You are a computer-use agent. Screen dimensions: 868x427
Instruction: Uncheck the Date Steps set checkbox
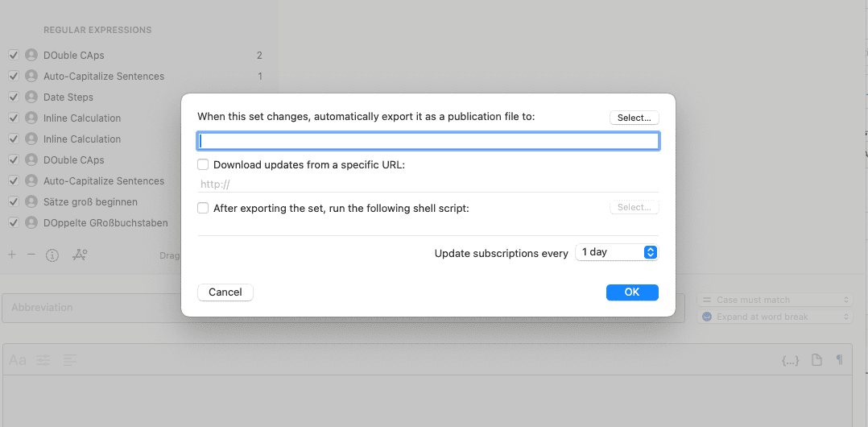(x=14, y=97)
